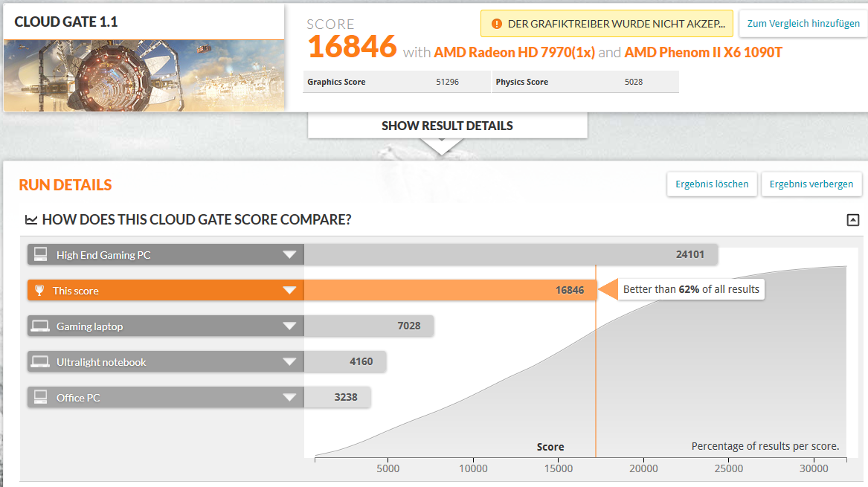Expand the Office PC dropdown arrow
This screenshot has height=487, width=868.
coord(289,397)
